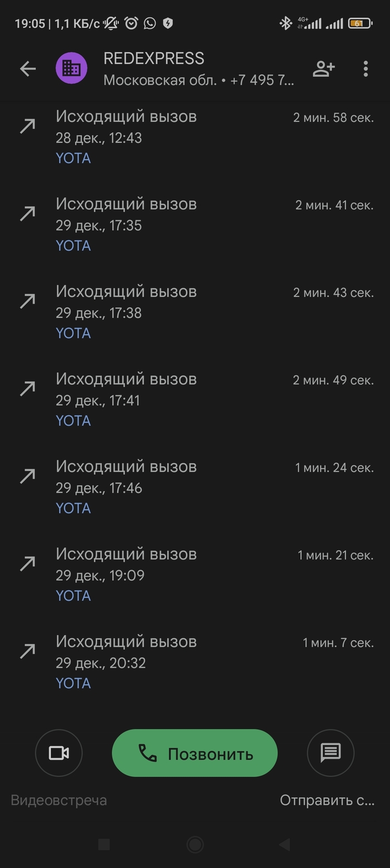Tap outgoing arrow icon for 17:38 call
The image size is (390, 868).
coord(27,301)
